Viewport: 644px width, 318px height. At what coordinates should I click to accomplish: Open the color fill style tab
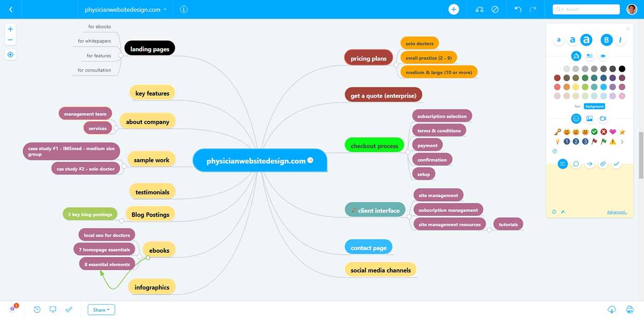click(576, 56)
